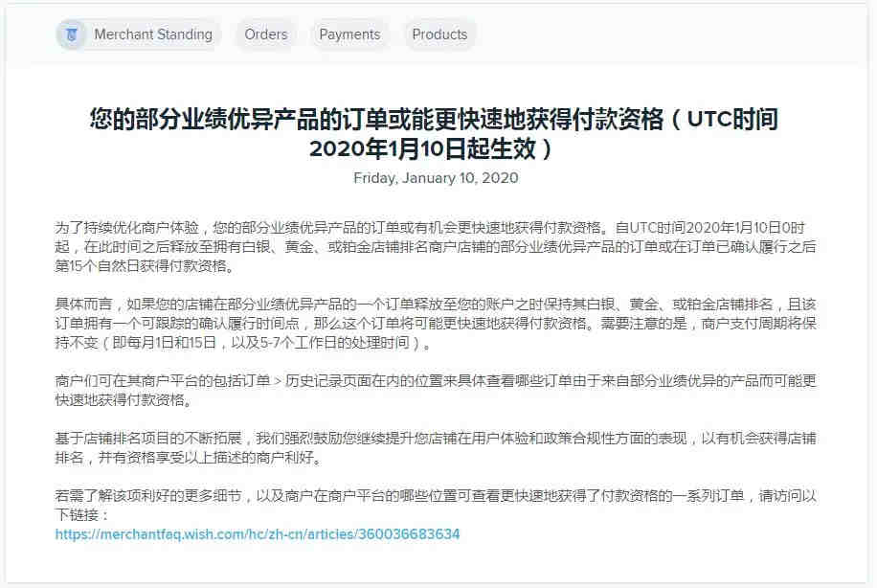The height and width of the screenshot is (588, 877).
Task: Click the paragraph starting 基于店铺排名项目
Action: [436, 448]
